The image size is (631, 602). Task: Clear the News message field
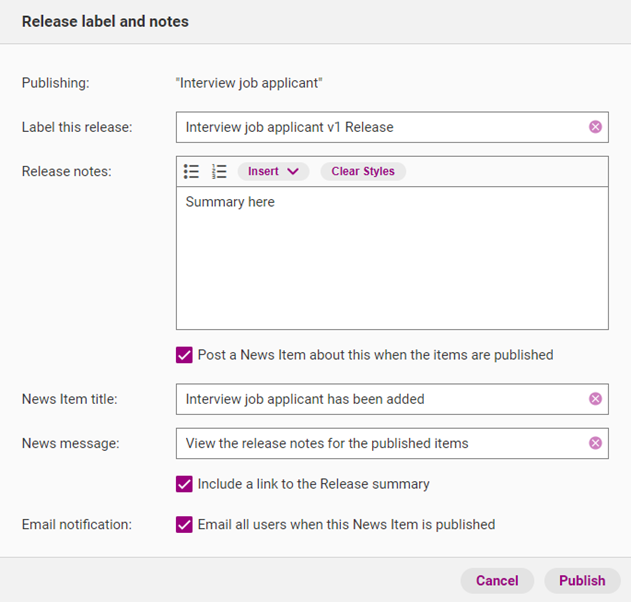tap(595, 443)
